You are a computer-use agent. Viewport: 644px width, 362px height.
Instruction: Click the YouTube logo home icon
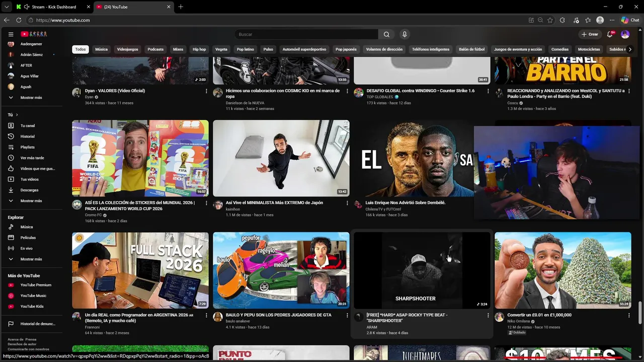34,34
